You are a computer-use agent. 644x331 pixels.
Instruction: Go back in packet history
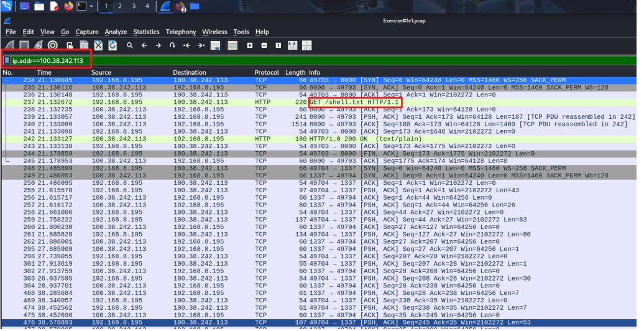click(144, 45)
